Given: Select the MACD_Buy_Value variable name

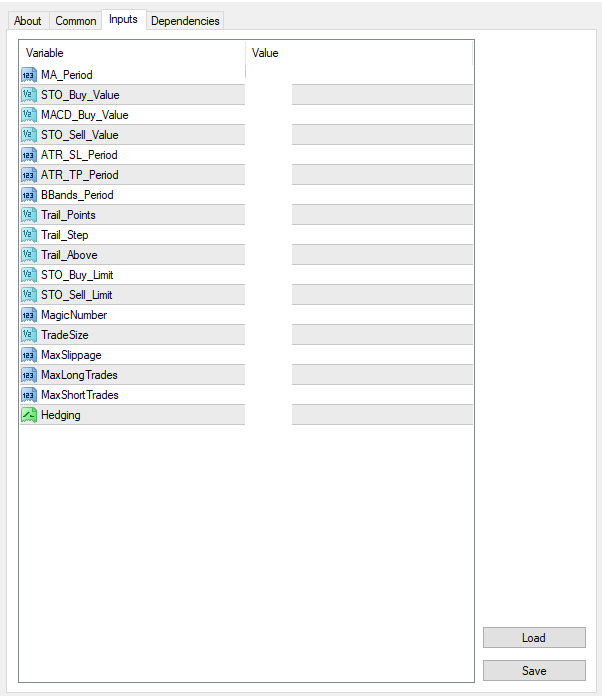Looking at the screenshot, I should click(x=85, y=115).
